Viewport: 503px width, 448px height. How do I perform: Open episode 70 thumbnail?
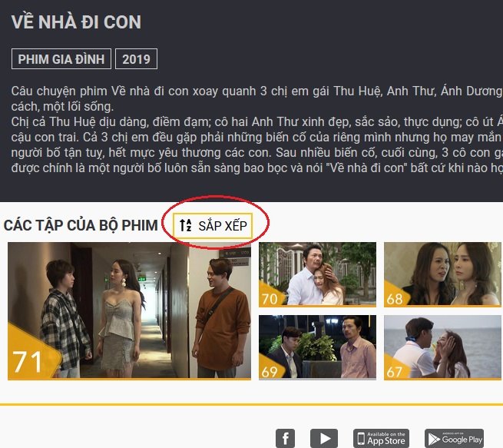tap(318, 274)
